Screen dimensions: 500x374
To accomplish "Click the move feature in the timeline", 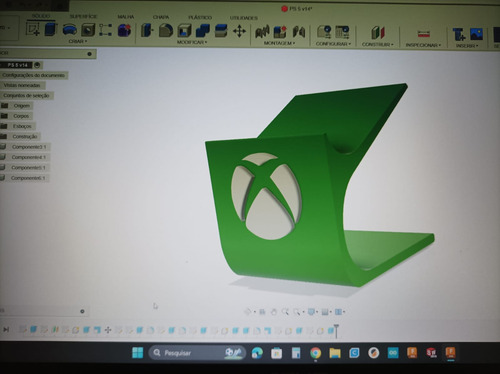I will [108, 330].
